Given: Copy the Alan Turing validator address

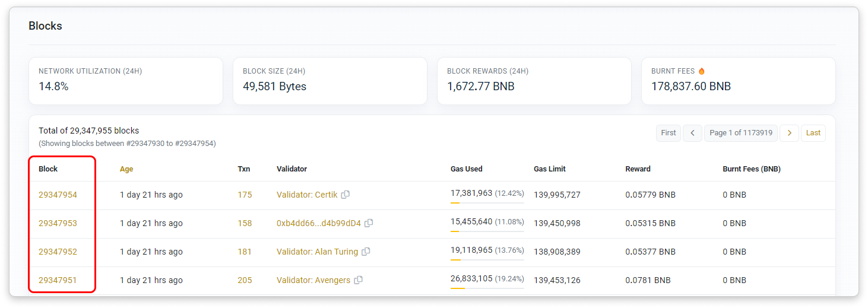Looking at the screenshot, I should 366,252.
